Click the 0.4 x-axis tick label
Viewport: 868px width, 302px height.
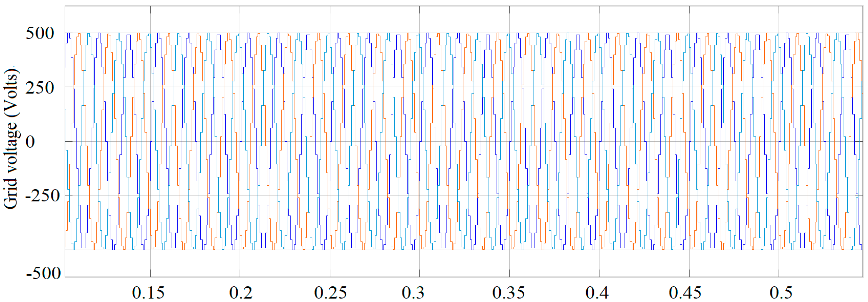[597, 293]
